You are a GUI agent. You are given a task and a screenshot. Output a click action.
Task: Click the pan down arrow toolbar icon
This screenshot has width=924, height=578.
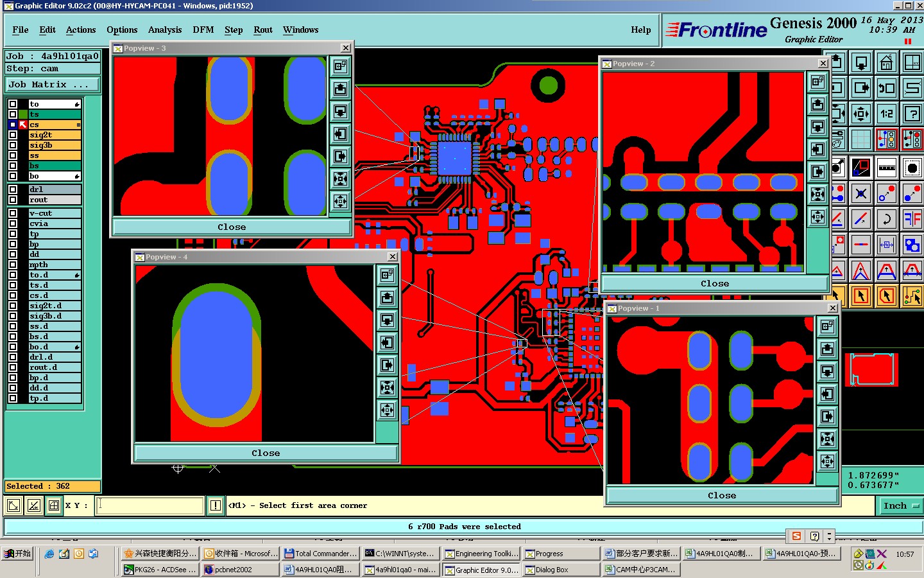coord(861,62)
